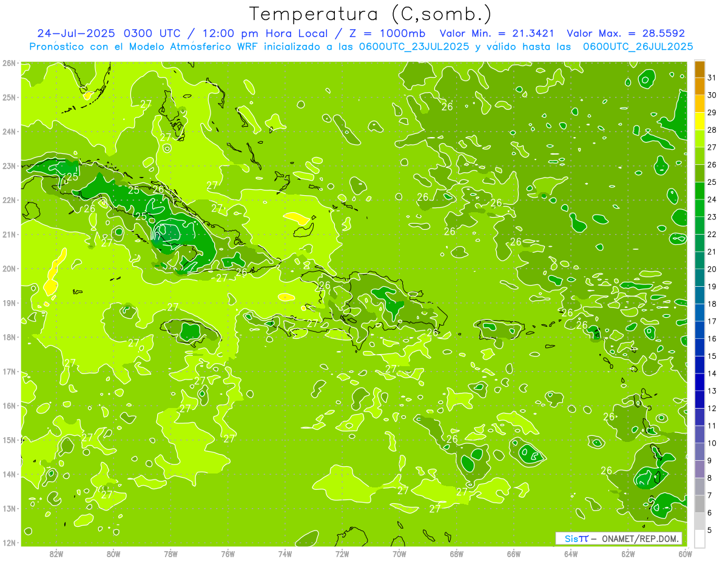Click the "Temperatura (C,somb.)" map title

[x=370, y=14]
